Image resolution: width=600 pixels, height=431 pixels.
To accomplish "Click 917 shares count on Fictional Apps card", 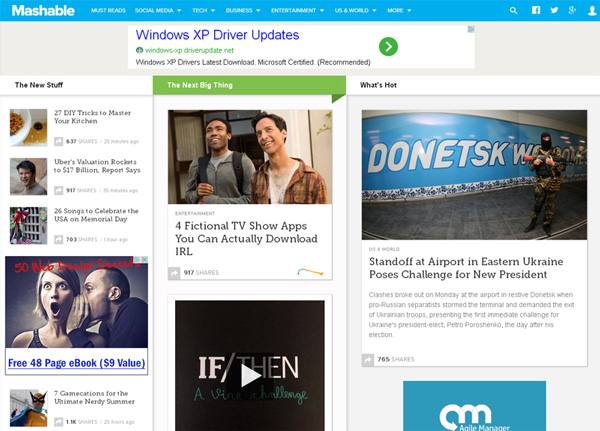I will [201, 273].
